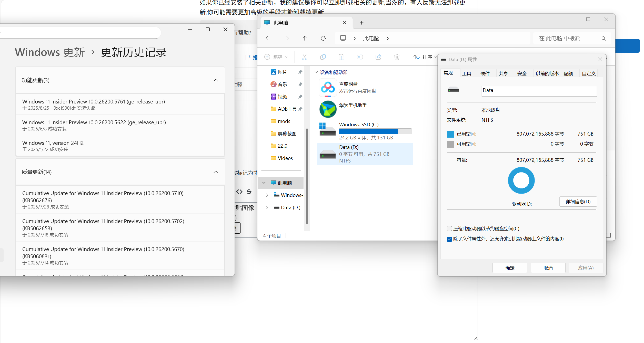Click the C: drive capacity bar
This screenshot has width=644, height=343.
tap(375, 131)
